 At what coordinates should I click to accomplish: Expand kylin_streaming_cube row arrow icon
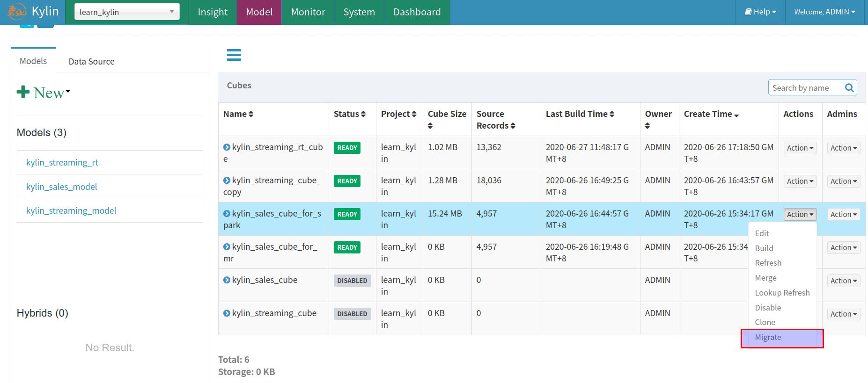click(x=227, y=313)
